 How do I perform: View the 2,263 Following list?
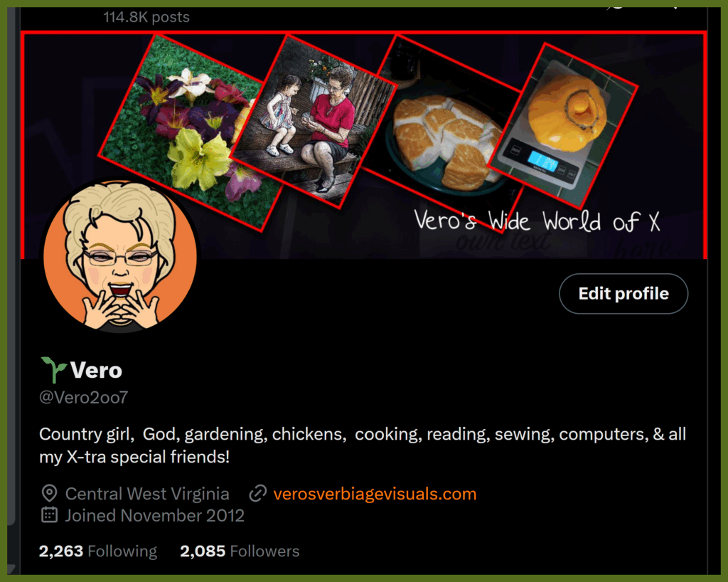(x=98, y=551)
